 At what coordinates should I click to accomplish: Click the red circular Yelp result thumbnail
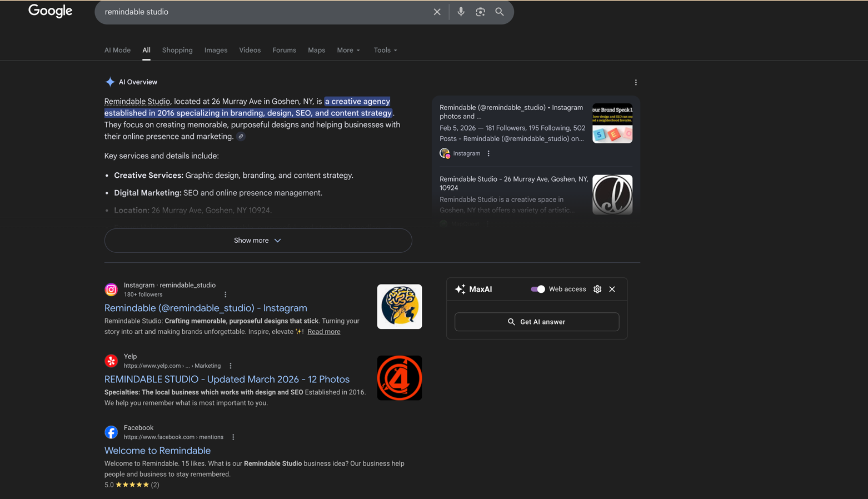400,378
